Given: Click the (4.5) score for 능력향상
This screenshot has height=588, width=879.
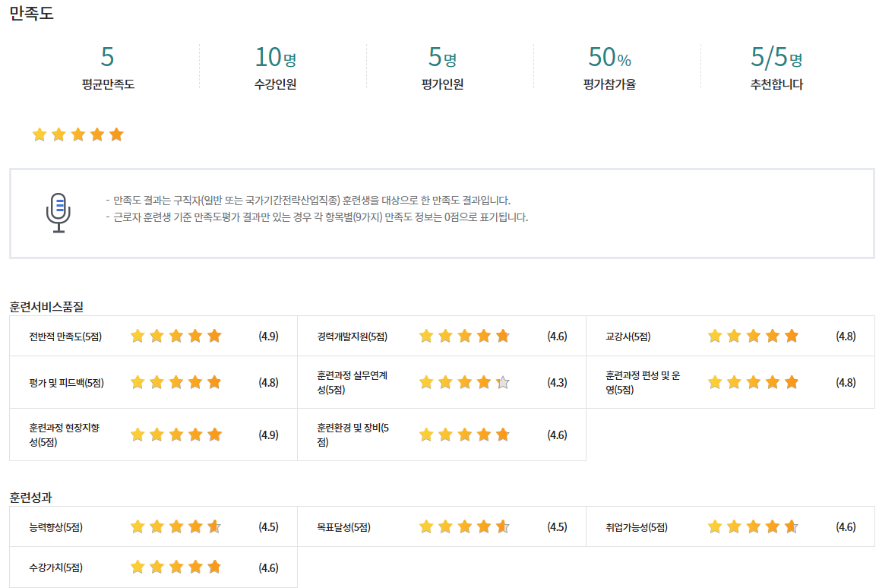Looking at the screenshot, I should (x=268, y=527).
